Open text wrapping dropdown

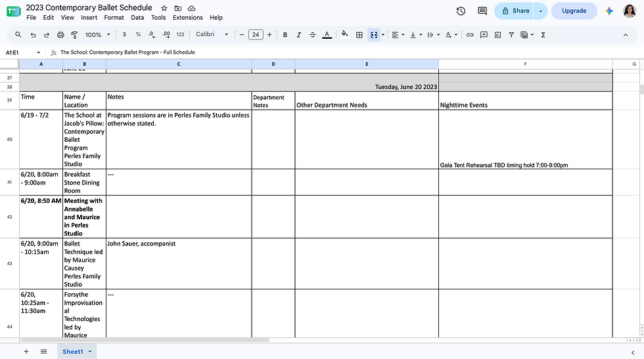coord(434,35)
